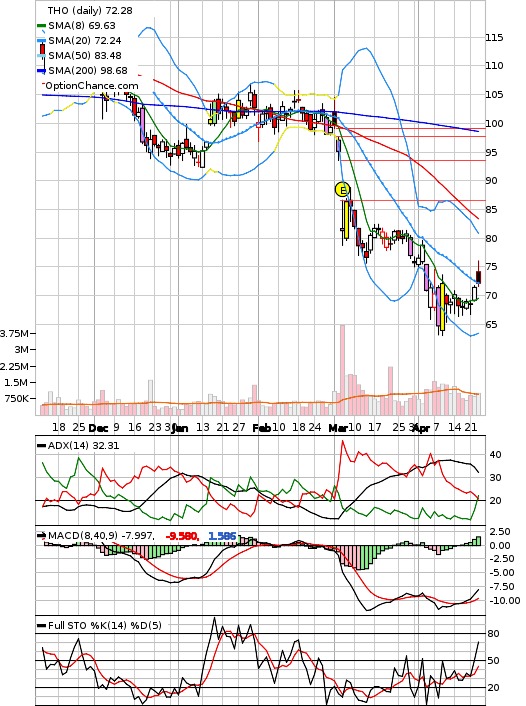526x706 pixels.
Task: Click the yellow earnings E marker
Action: tap(343, 190)
